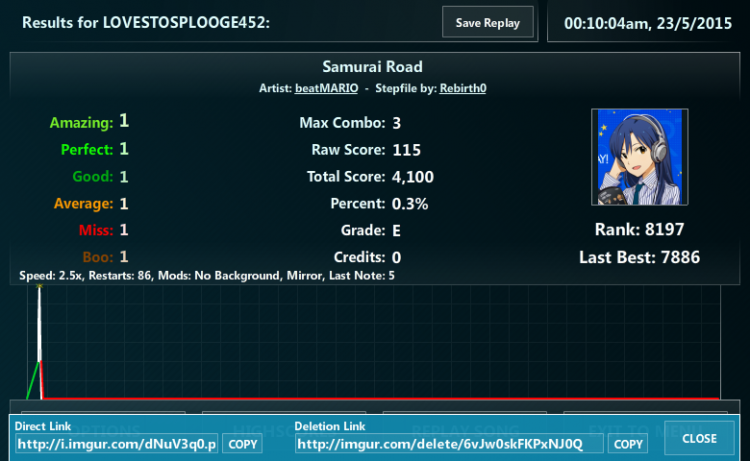This screenshot has width=750, height=461.
Task: Click the Last Best: 7886 text
Action: pyautogui.click(x=639, y=257)
